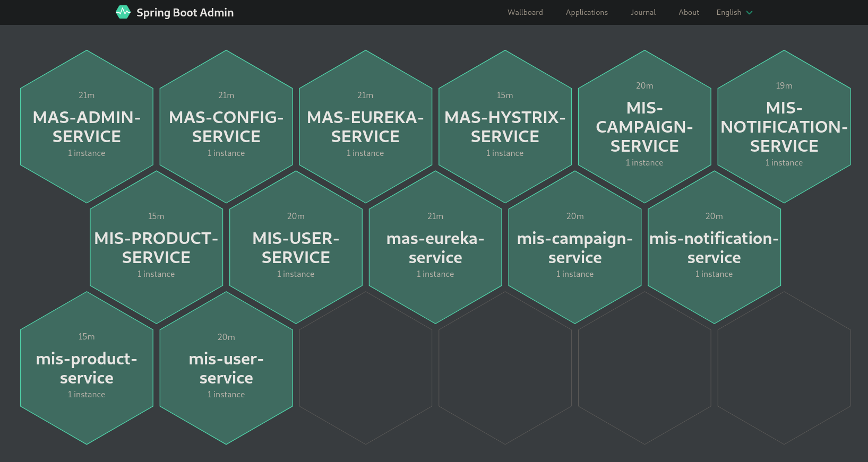Viewport: 868px width, 462px height.
Task: Open the MAS-HYSTRIX-SERVICE hexagon tile
Action: pos(505,126)
